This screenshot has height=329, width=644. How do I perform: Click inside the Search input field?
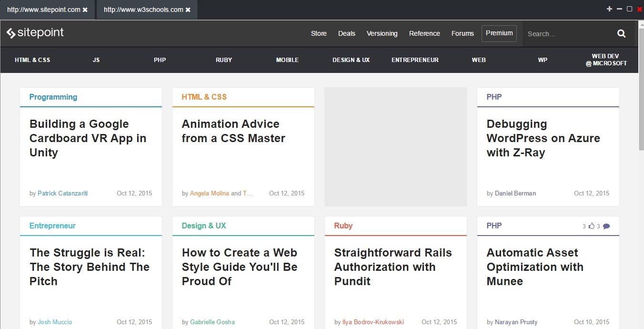click(562, 33)
